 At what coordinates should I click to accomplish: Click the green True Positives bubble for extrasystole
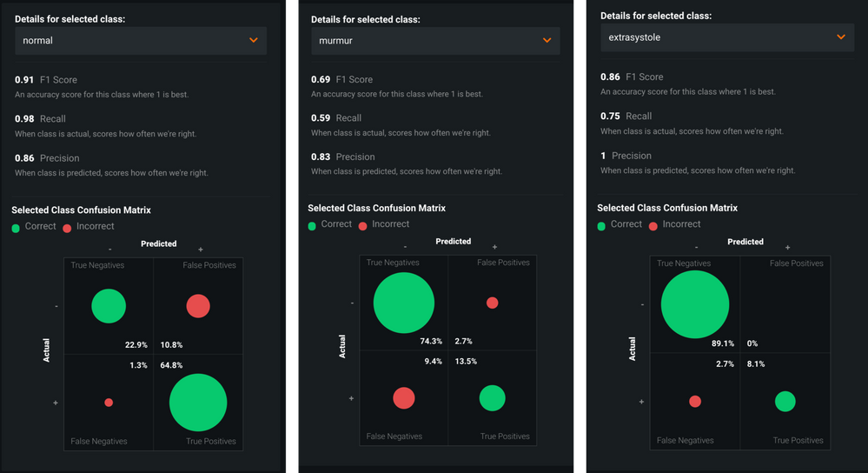pyautogui.click(x=785, y=402)
